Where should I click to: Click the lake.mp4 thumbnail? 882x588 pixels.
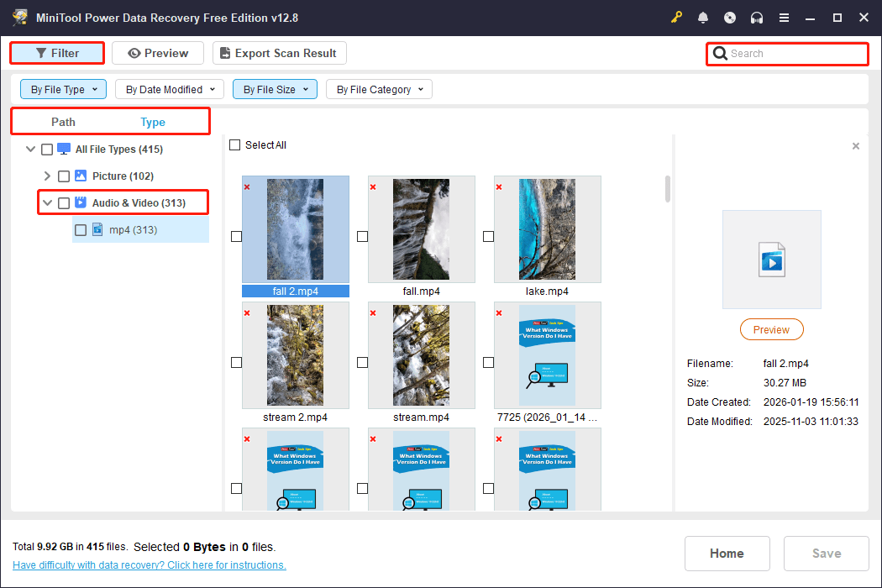[x=547, y=229]
